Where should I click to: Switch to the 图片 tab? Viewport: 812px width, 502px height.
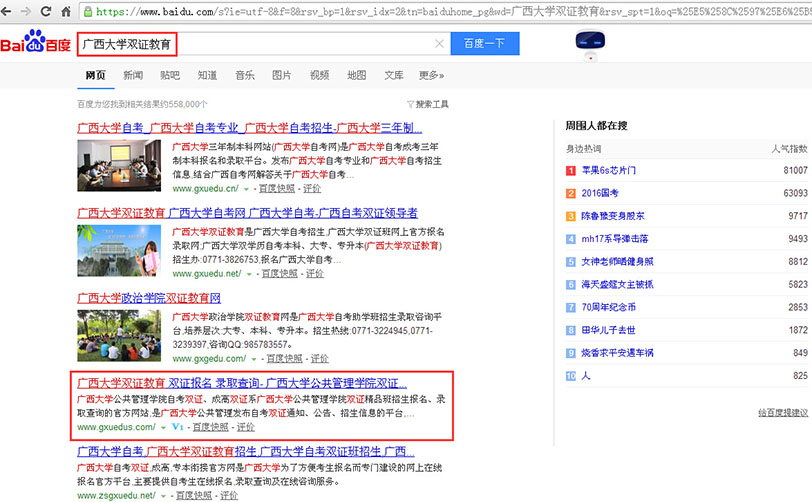tap(282, 76)
